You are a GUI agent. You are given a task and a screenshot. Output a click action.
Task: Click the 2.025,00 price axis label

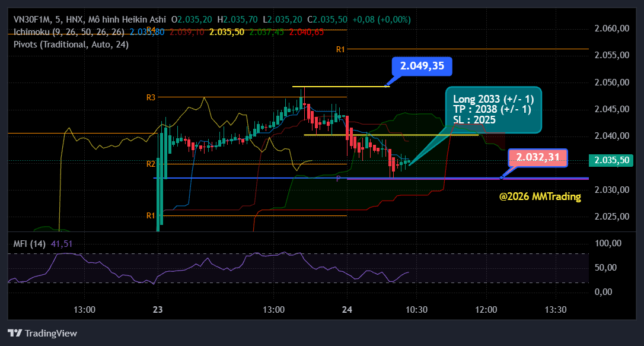[x=611, y=216]
